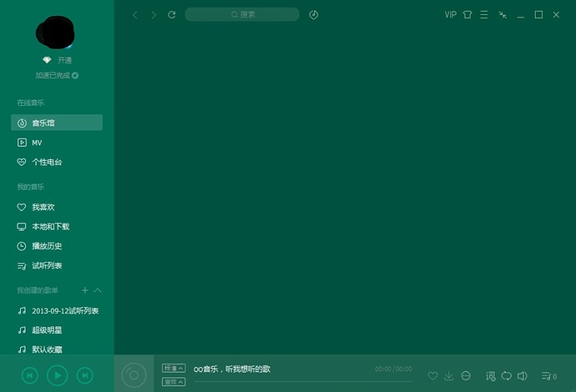Go forward with the right arrow
This screenshot has height=392, width=576.
tap(154, 15)
